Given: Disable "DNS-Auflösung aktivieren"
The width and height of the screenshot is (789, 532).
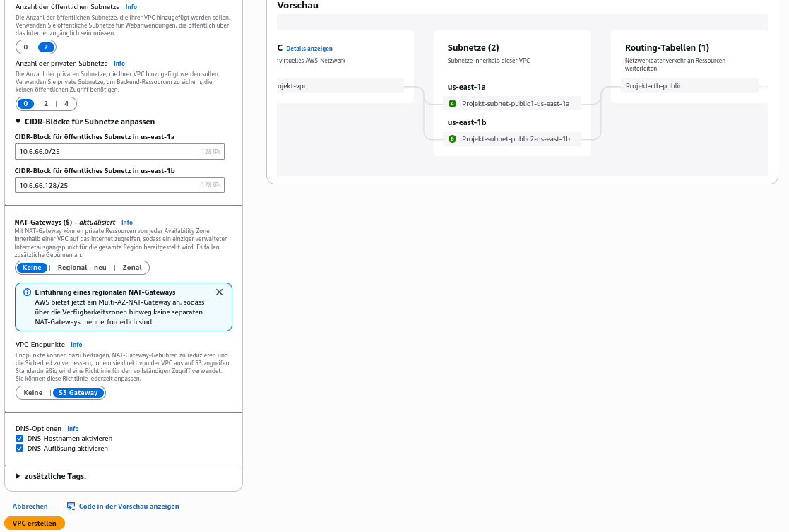Looking at the screenshot, I should click(19, 448).
